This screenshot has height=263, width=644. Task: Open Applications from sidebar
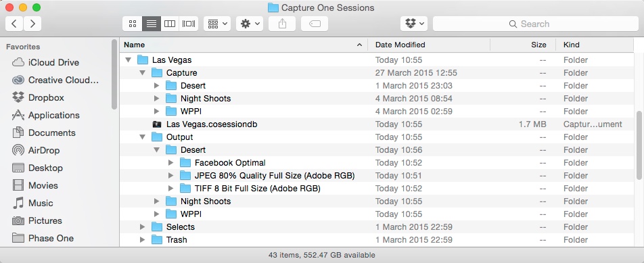tap(45, 116)
